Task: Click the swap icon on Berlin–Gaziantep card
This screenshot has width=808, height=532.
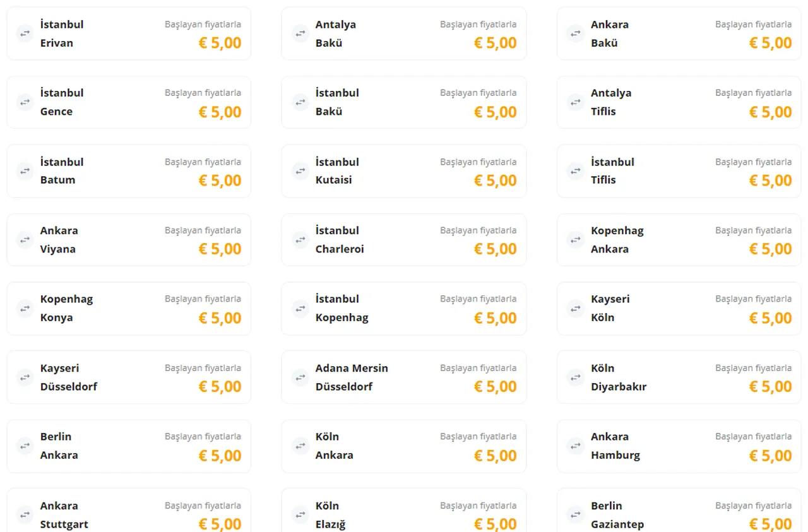Action: click(575, 515)
